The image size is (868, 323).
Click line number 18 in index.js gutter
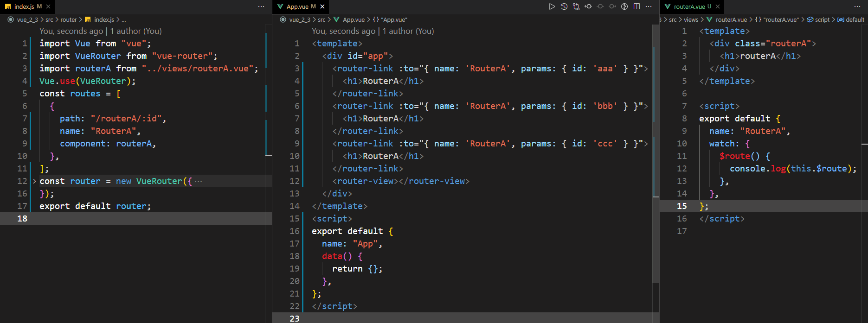tap(22, 219)
